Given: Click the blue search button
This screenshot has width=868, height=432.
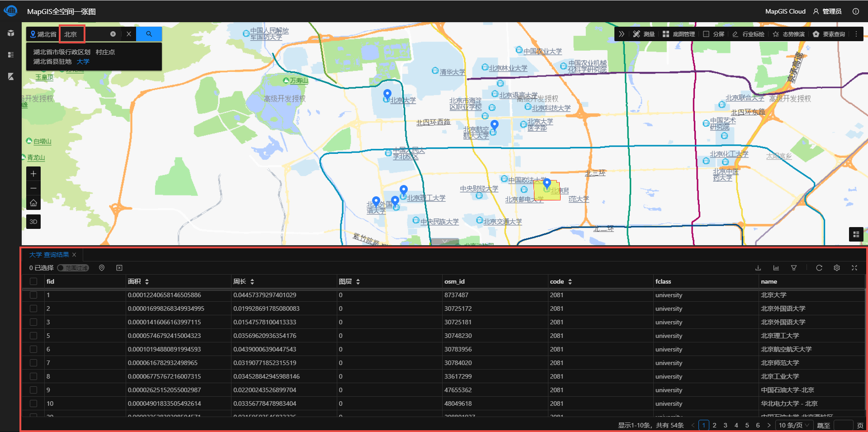Looking at the screenshot, I should pos(149,34).
